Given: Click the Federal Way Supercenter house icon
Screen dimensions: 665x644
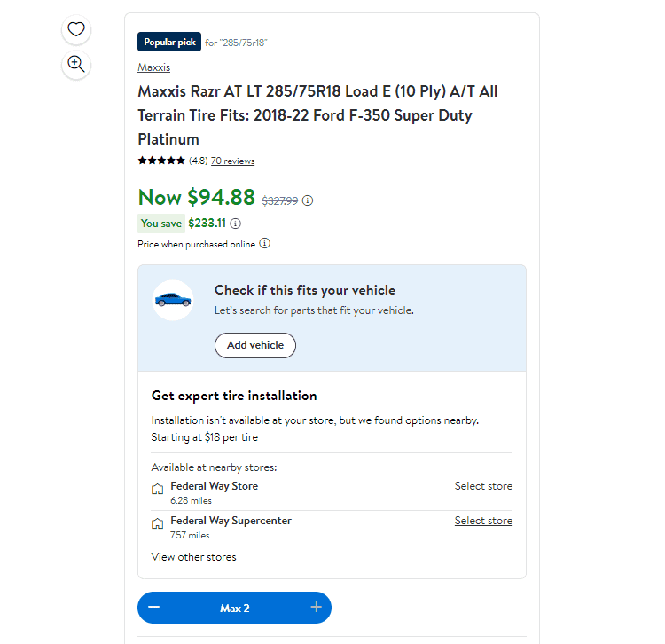Looking at the screenshot, I should pyautogui.click(x=157, y=524).
